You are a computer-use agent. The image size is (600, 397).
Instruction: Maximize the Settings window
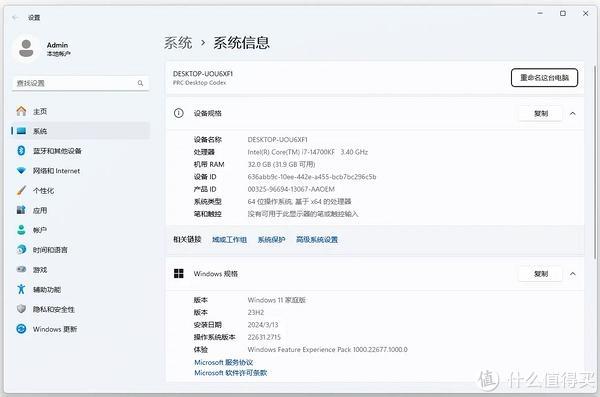pyautogui.click(x=562, y=13)
